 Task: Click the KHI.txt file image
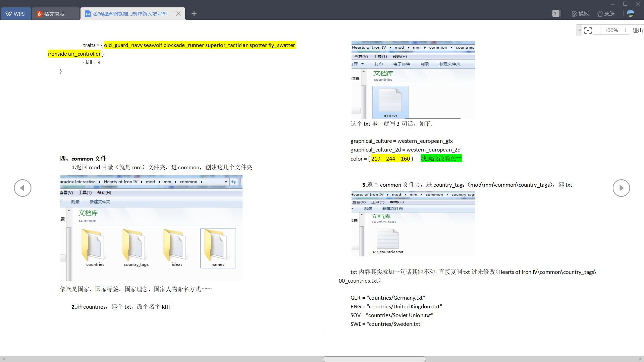(x=390, y=102)
